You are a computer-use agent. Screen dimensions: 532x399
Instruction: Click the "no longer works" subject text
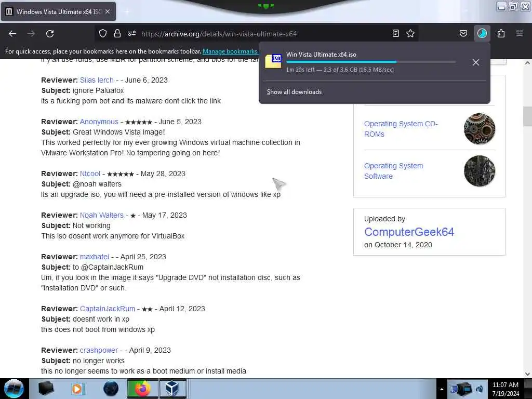click(99, 361)
